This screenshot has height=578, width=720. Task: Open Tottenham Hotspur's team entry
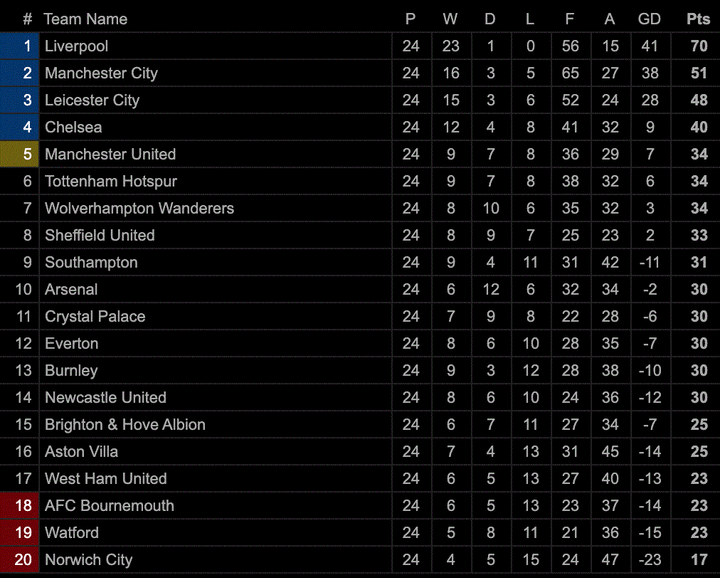(110, 181)
